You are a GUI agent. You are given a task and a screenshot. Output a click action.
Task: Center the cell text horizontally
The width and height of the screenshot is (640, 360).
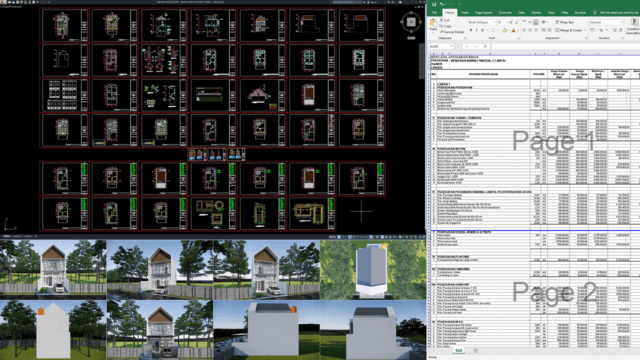click(530, 30)
